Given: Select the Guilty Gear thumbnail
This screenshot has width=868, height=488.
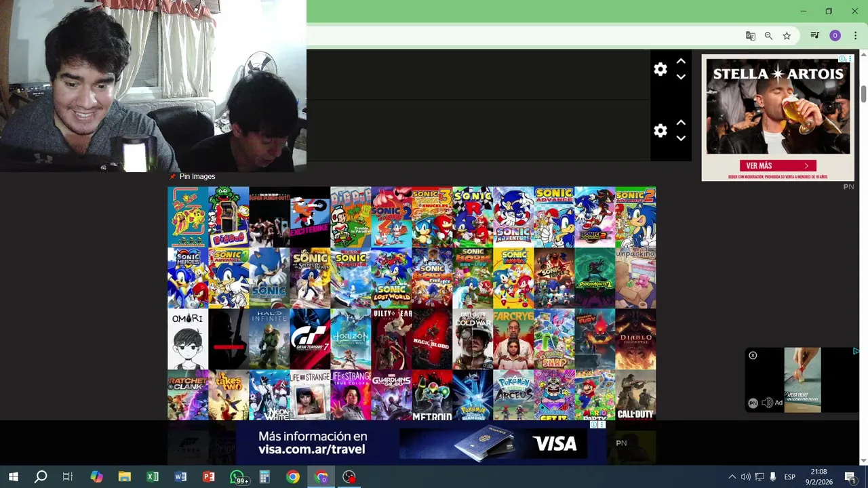Looking at the screenshot, I should click(x=391, y=339).
